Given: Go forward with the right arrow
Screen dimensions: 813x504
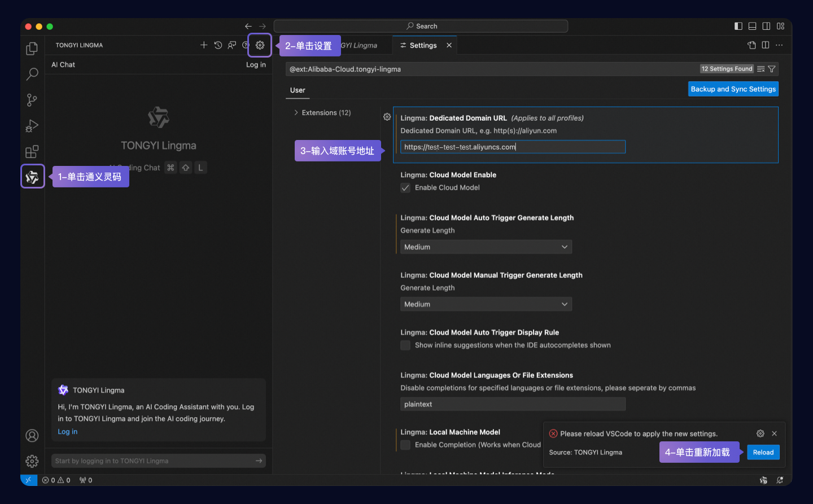Looking at the screenshot, I should [263, 26].
